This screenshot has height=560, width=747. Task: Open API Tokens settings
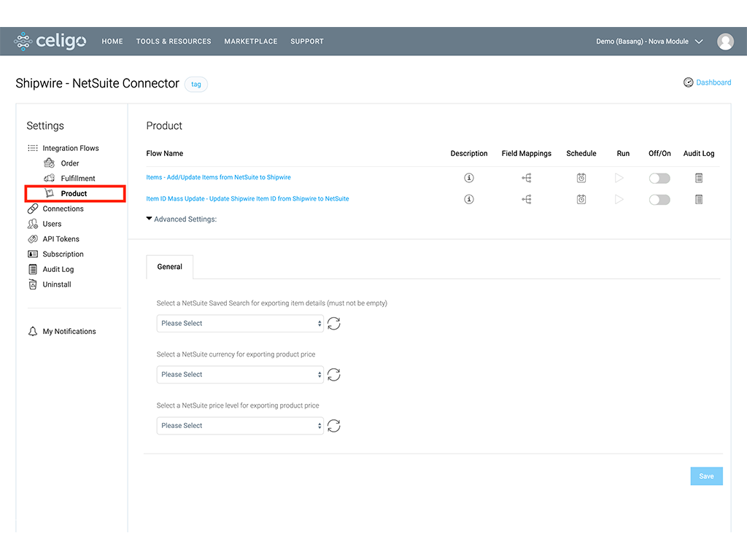click(61, 239)
